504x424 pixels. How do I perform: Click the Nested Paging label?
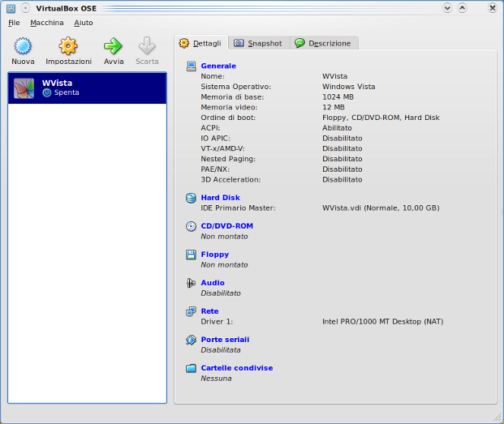click(228, 159)
